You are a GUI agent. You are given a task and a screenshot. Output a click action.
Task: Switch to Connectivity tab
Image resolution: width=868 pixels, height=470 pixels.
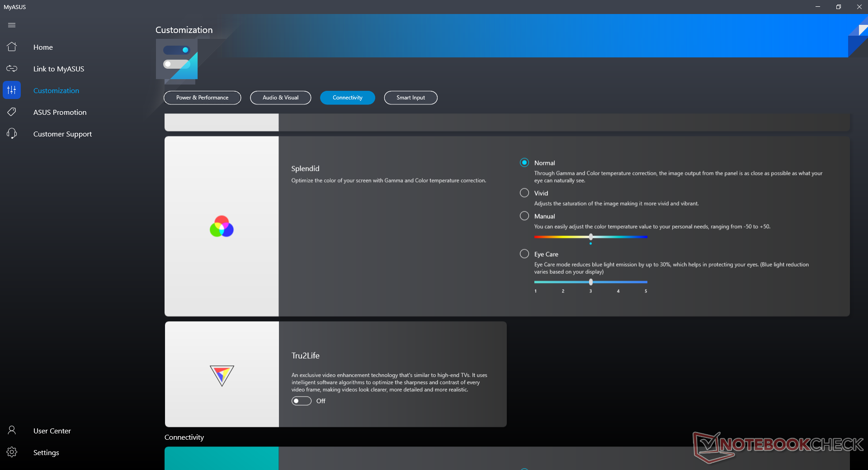(348, 98)
